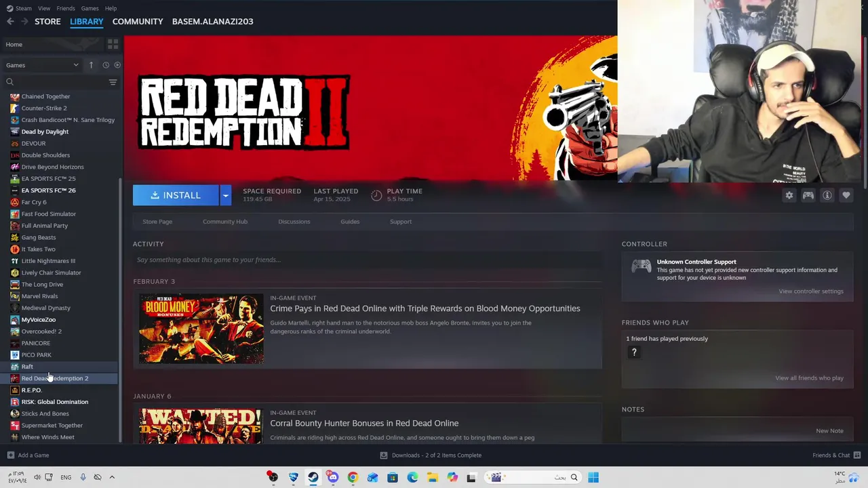Screen dimensions: 868x488
Task: Click the Raft game icon in list
Action: [15, 367]
